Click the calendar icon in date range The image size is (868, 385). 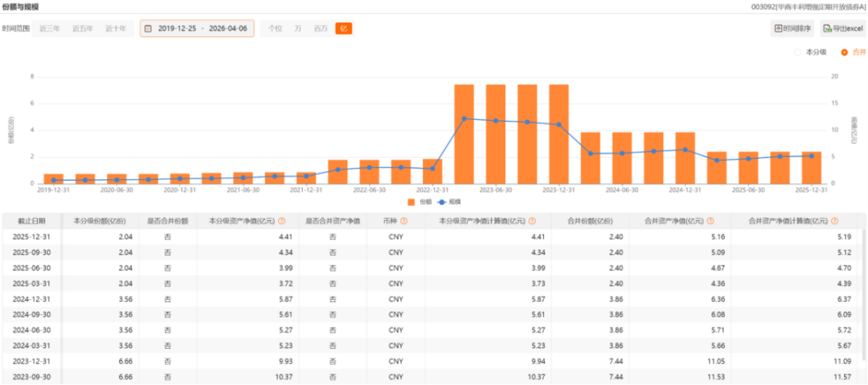(x=147, y=29)
